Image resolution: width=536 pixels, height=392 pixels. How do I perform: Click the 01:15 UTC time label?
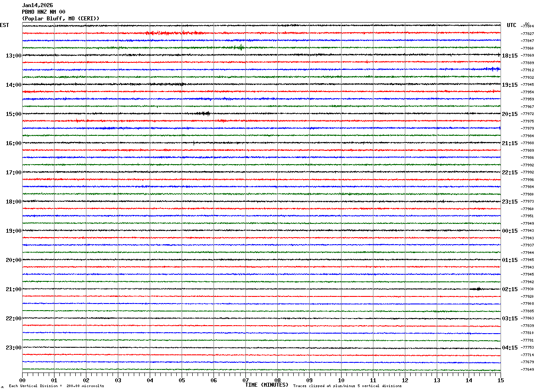click(x=510, y=260)
